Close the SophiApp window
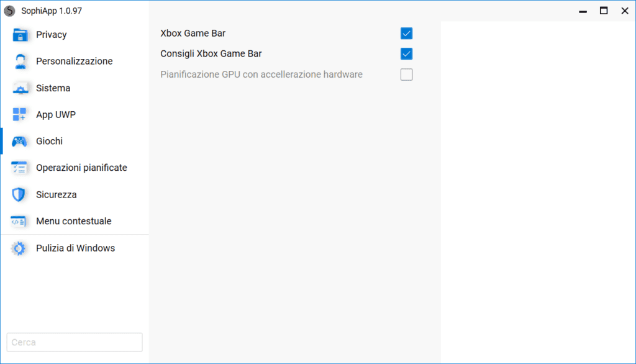 [x=625, y=11]
